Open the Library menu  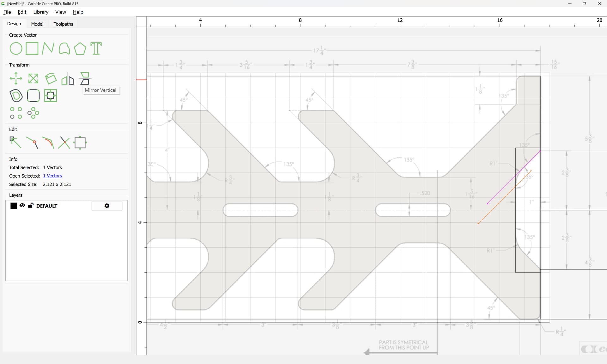pos(41,12)
